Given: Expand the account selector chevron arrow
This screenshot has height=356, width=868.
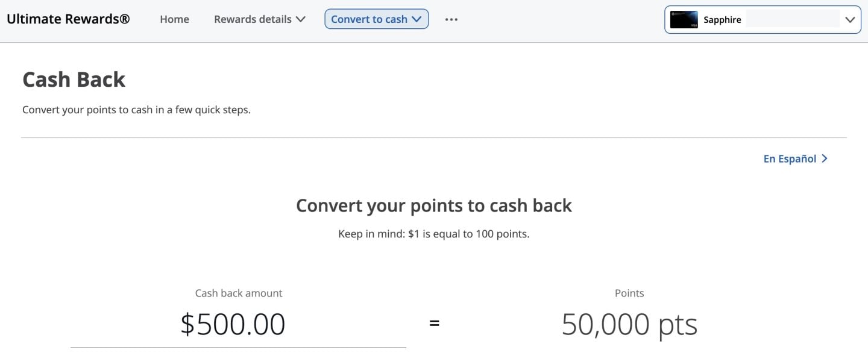Looking at the screenshot, I should pyautogui.click(x=850, y=20).
